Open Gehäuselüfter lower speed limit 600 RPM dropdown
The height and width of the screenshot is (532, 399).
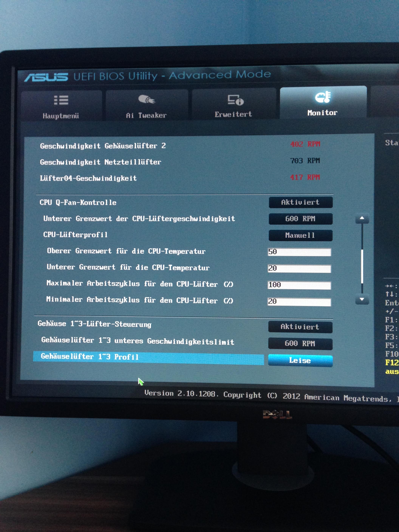pyautogui.click(x=300, y=344)
